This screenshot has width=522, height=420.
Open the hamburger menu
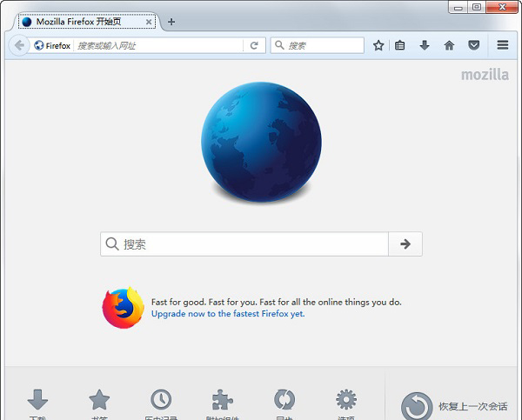(x=502, y=45)
